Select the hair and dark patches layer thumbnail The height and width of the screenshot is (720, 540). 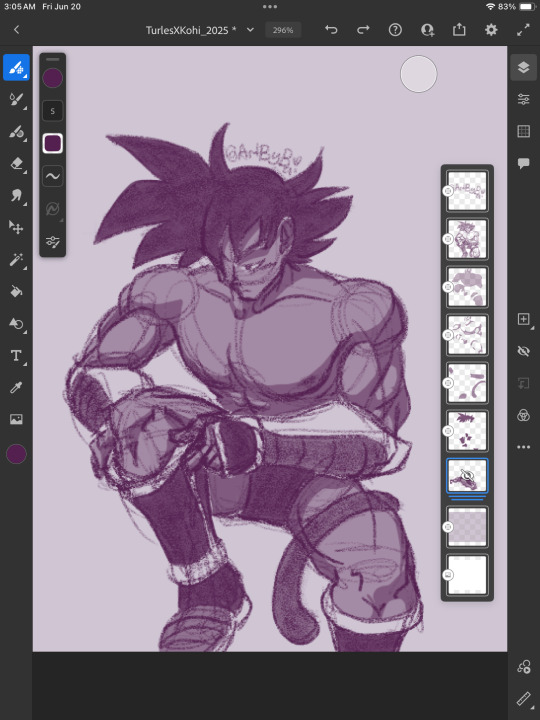pos(467,431)
